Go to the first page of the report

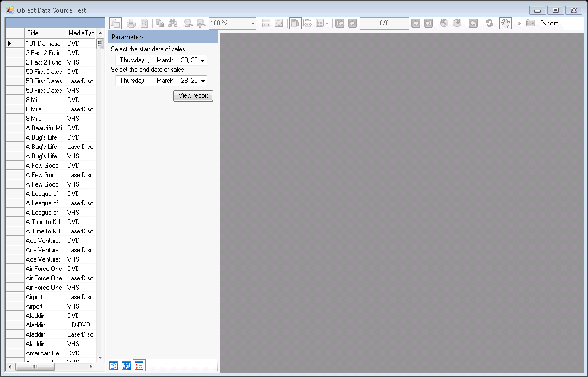pyautogui.click(x=340, y=23)
